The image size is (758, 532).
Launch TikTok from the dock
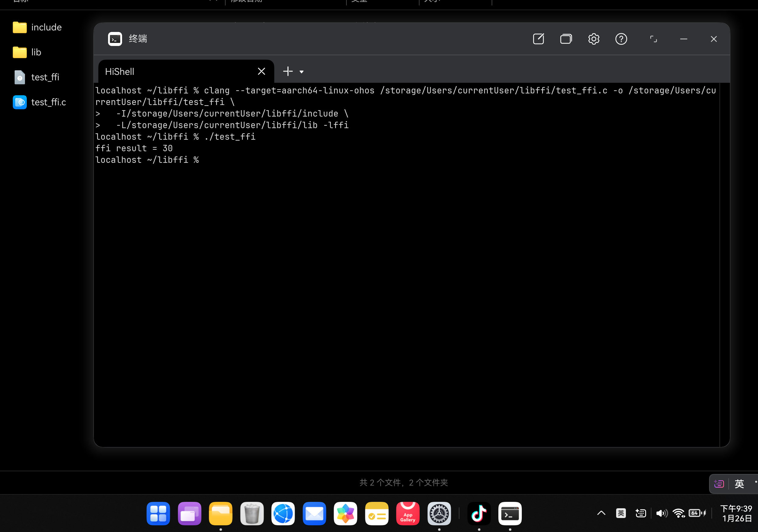(x=479, y=513)
